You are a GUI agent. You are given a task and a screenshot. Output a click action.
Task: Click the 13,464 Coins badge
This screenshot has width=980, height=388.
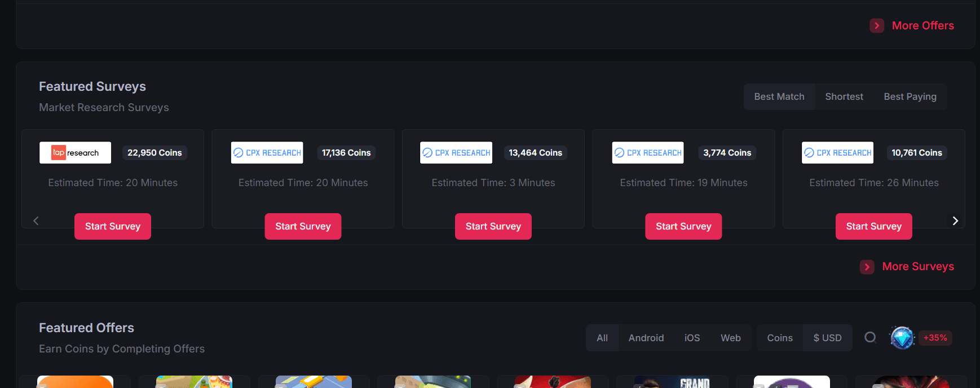[x=536, y=153]
